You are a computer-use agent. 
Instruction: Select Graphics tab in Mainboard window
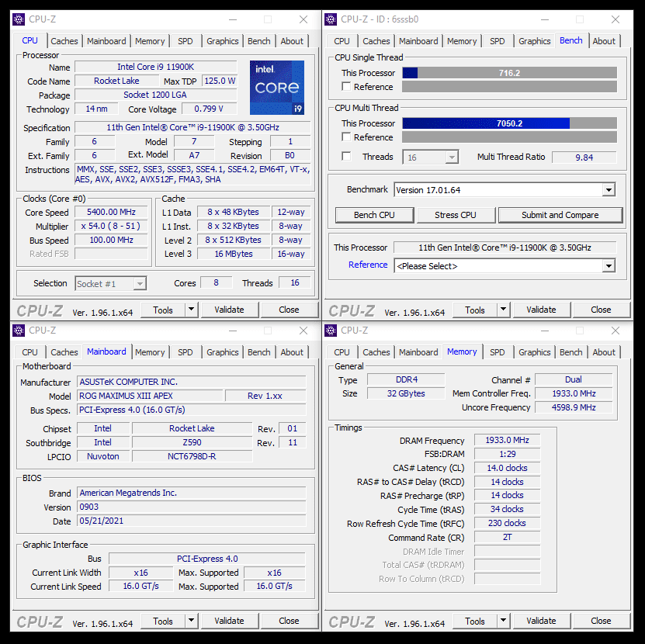pyautogui.click(x=223, y=352)
